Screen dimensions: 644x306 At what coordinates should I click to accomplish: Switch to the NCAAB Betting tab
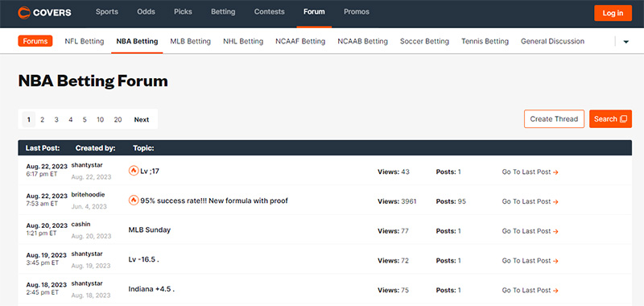[x=363, y=41]
